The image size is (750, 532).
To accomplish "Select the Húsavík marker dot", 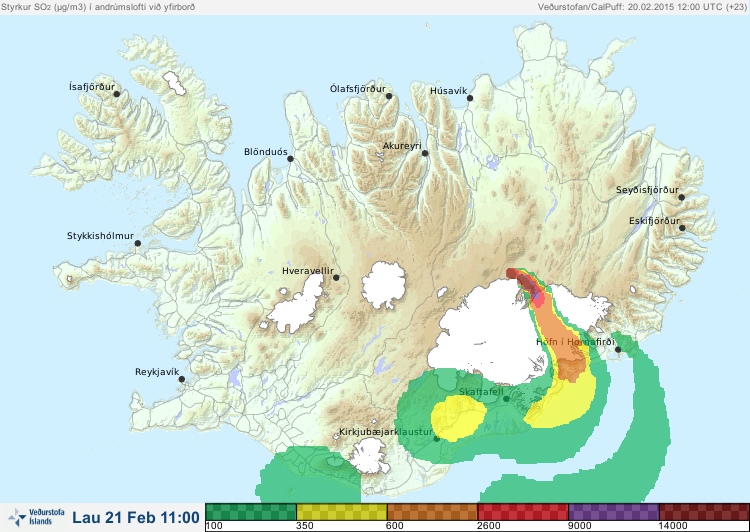I will [470, 98].
